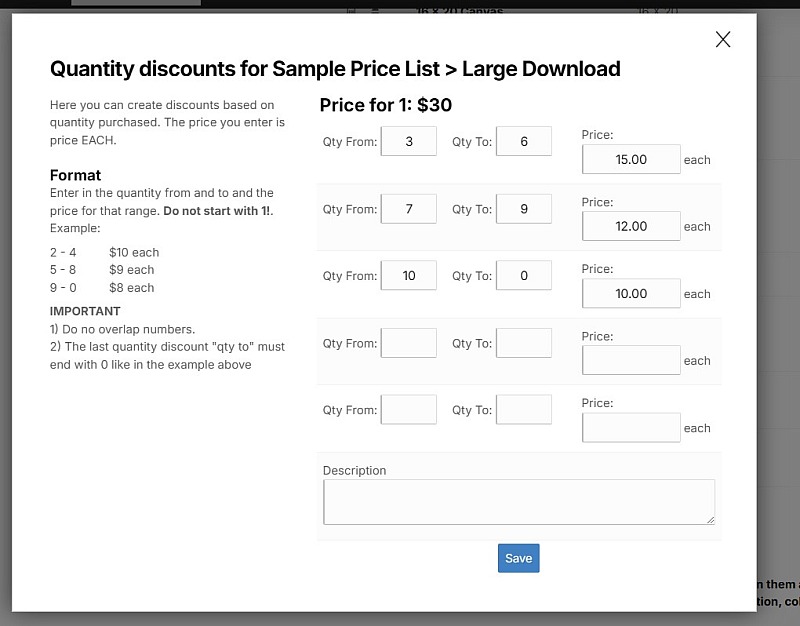Click the Save button
The width and height of the screenshot is (800, 626).
518,558
